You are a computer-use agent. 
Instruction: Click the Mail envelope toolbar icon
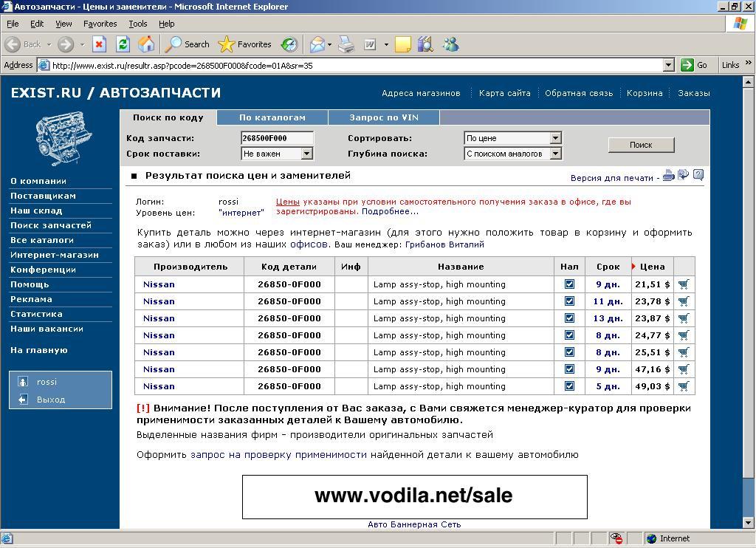(317, 44)
